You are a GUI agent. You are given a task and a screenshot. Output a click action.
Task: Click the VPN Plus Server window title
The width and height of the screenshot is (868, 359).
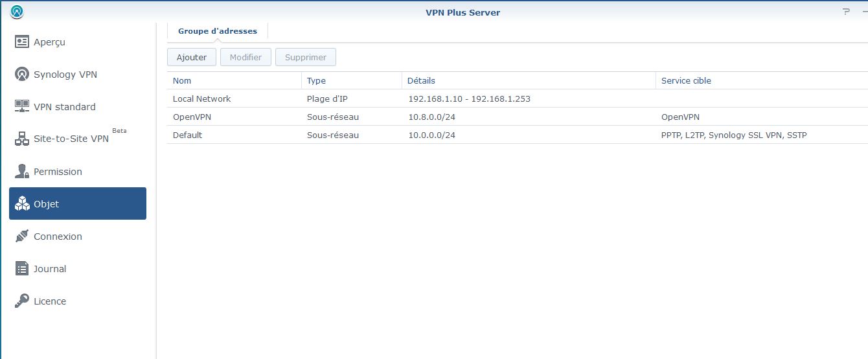pos(463,12)
